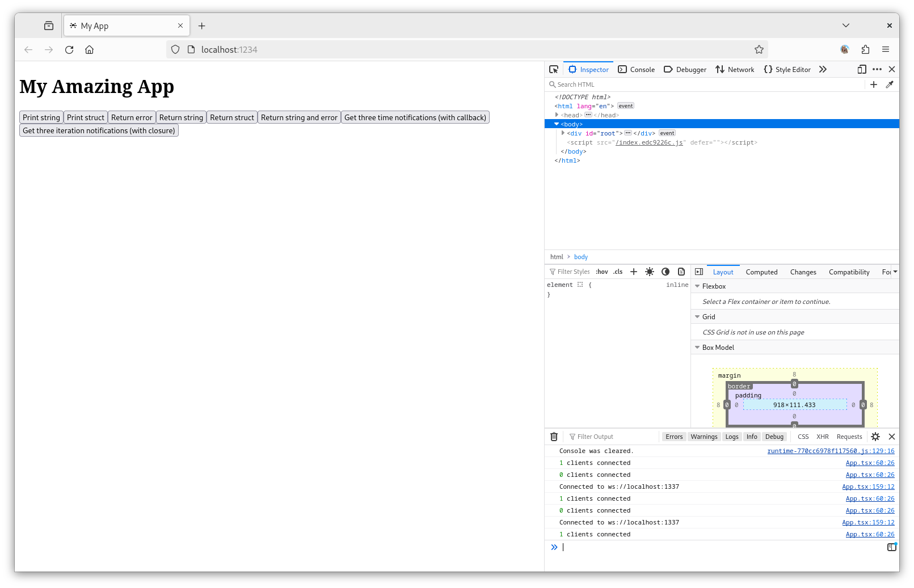Create a new node in the markup
914x588 pixels.
point(874,84)
